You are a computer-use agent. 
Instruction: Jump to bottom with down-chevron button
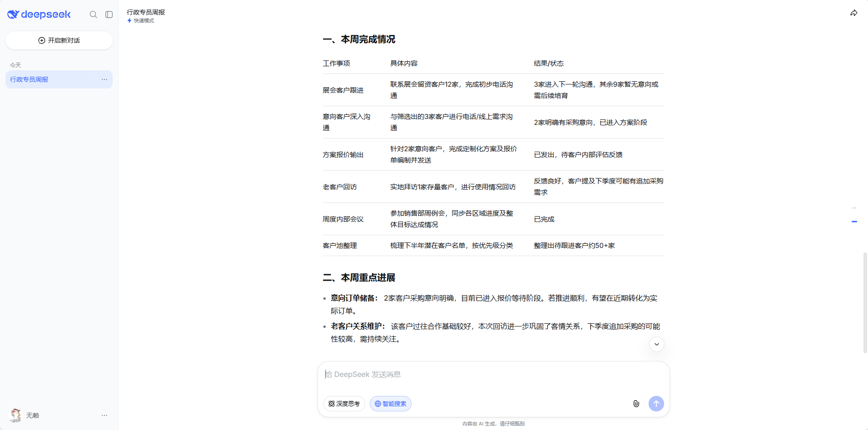pos(657,344)
